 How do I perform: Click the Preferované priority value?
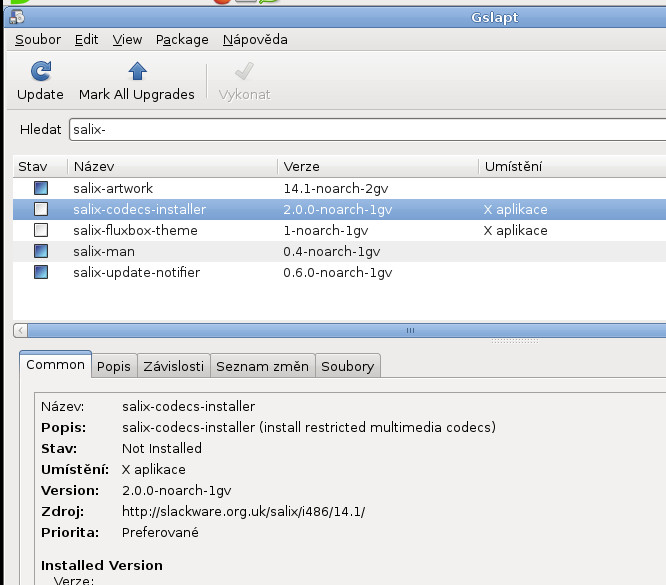pyautogui.click(x=160, y=532)
